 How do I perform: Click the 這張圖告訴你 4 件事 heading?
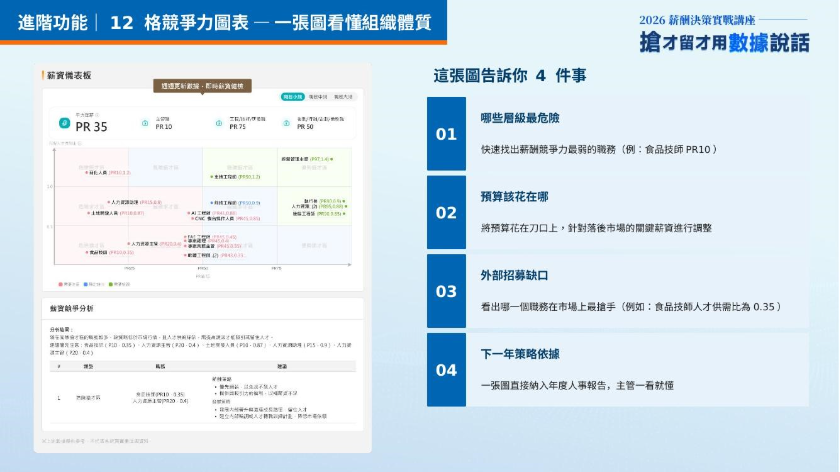[509, 76]
